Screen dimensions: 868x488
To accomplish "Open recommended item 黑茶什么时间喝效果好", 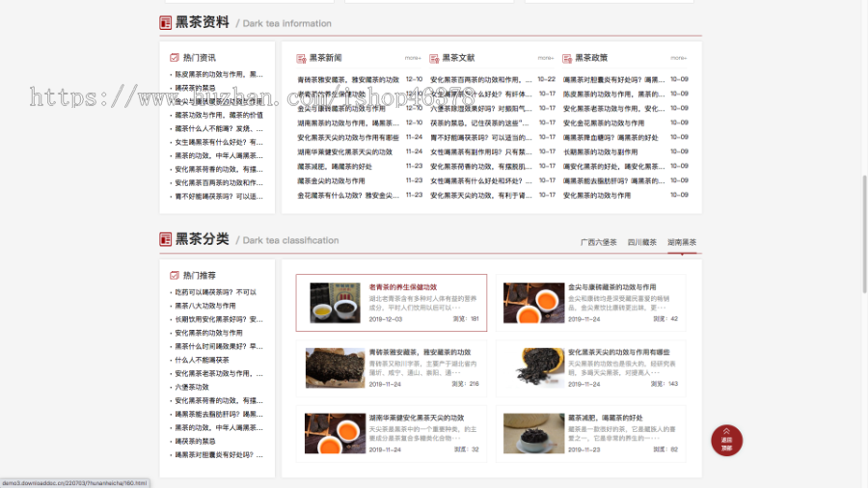I will [x=219, y=346].
